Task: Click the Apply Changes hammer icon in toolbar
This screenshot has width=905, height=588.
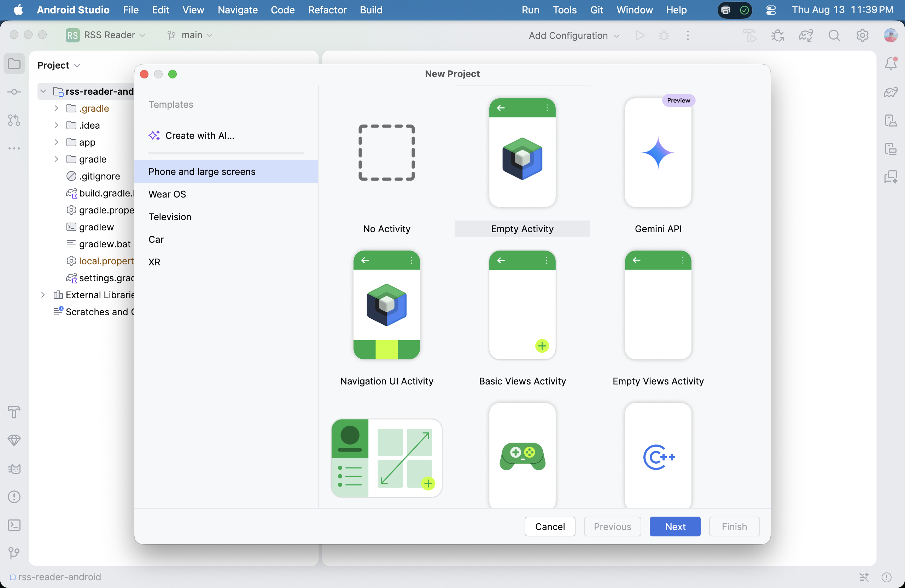Action: tap(749, 35)
